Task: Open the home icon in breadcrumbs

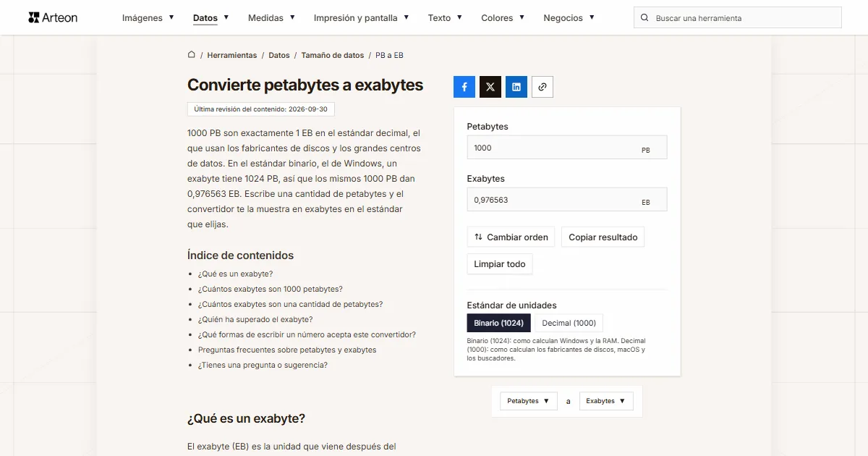Action: point(192,55)
